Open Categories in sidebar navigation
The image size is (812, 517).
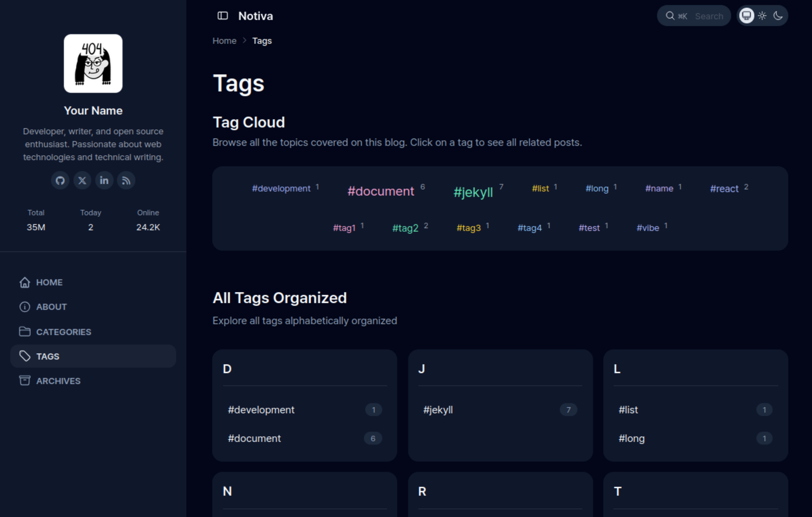tap(63, 332)
